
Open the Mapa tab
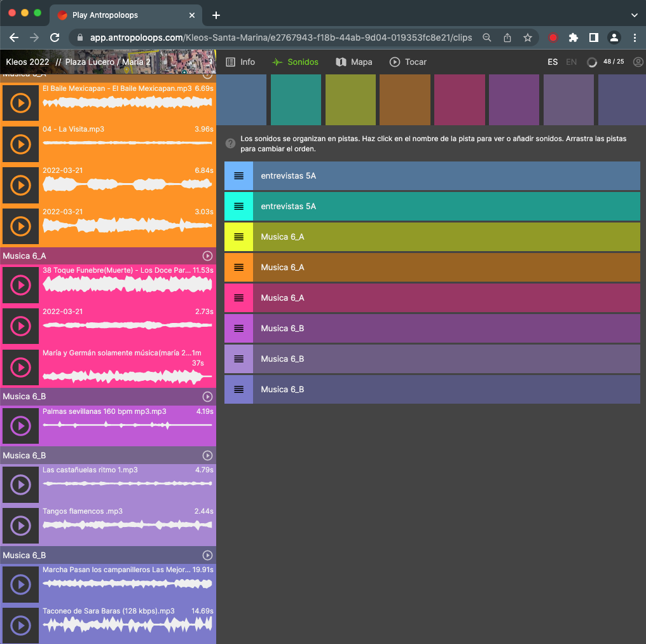tap(354, 62)
